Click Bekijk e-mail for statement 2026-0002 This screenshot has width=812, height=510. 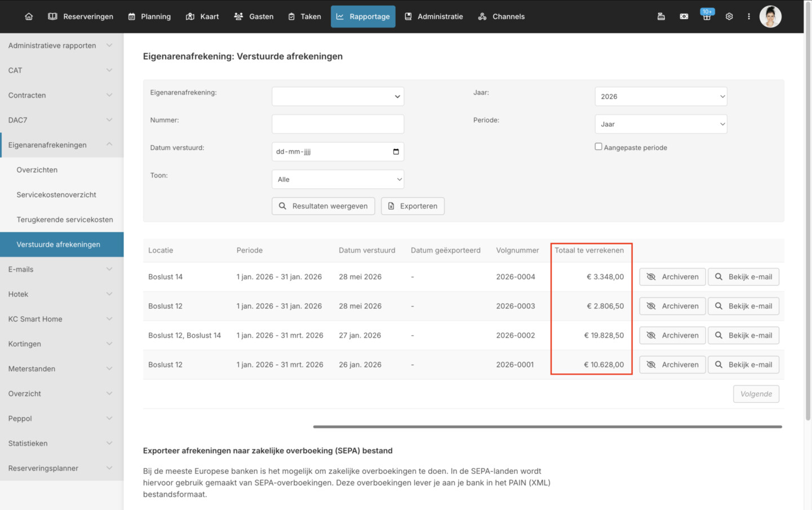click(743, 335)
